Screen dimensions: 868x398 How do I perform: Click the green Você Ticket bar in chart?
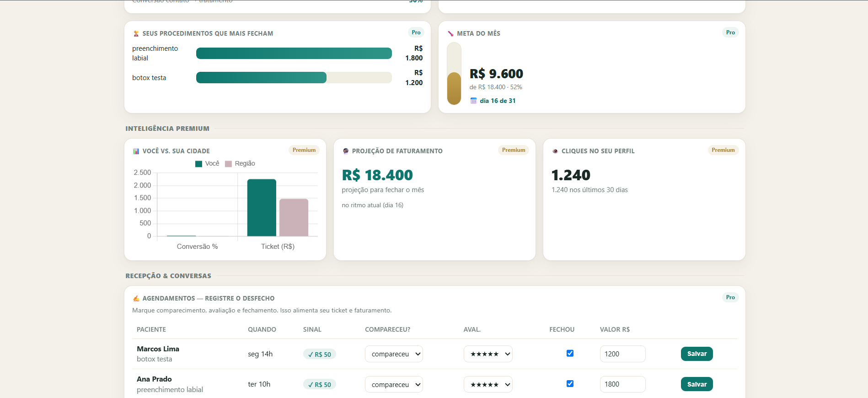coord(262,208)
